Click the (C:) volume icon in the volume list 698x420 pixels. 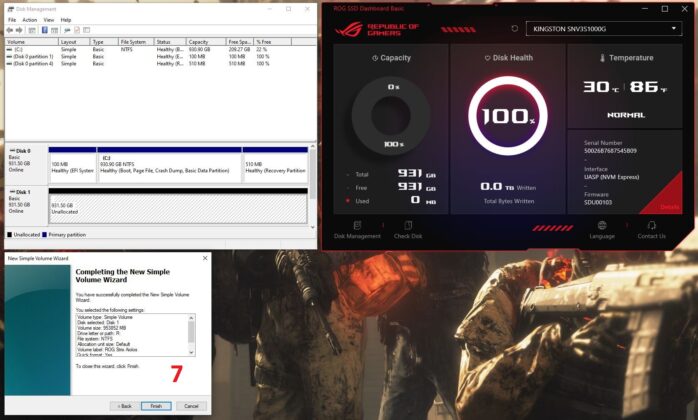click(x=9, y=50)
